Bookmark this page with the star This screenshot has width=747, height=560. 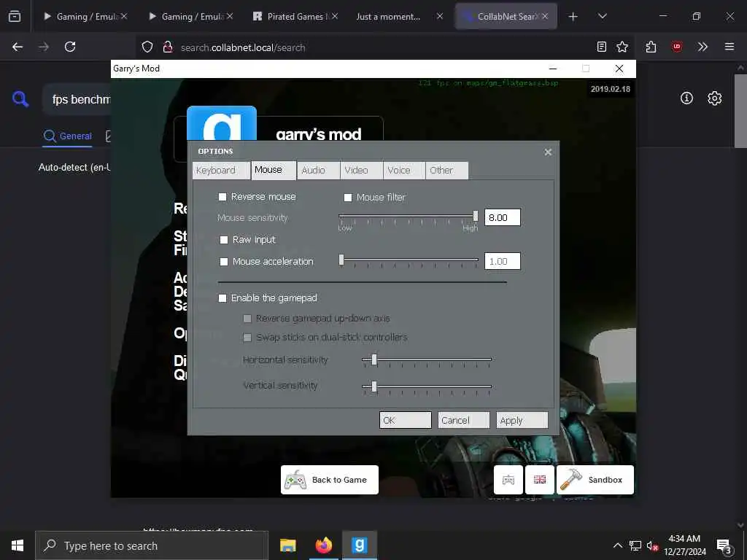[622, 47]
